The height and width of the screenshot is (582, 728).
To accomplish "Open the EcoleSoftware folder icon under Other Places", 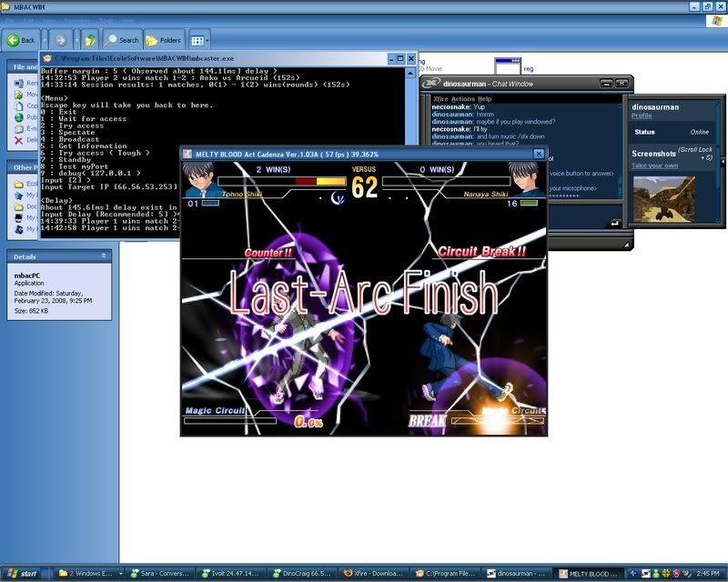I will click(18, 184).
